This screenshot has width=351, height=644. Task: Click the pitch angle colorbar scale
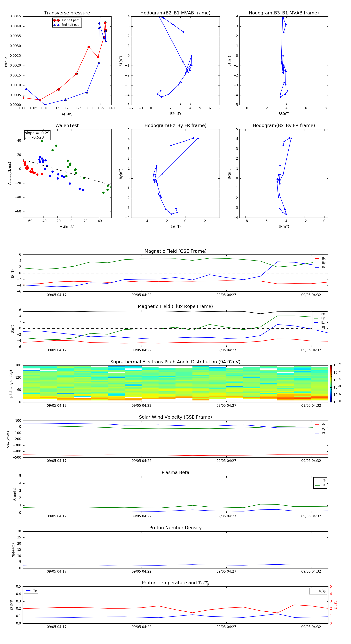pos(331,384)
